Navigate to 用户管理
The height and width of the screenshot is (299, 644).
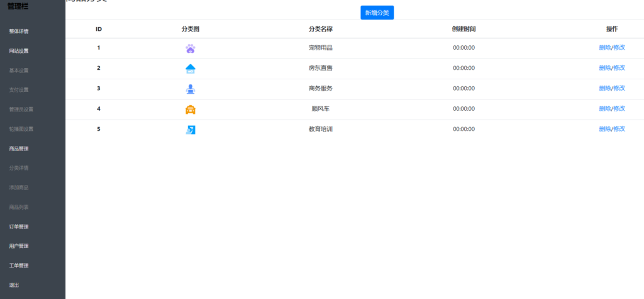tap(19, 246)
